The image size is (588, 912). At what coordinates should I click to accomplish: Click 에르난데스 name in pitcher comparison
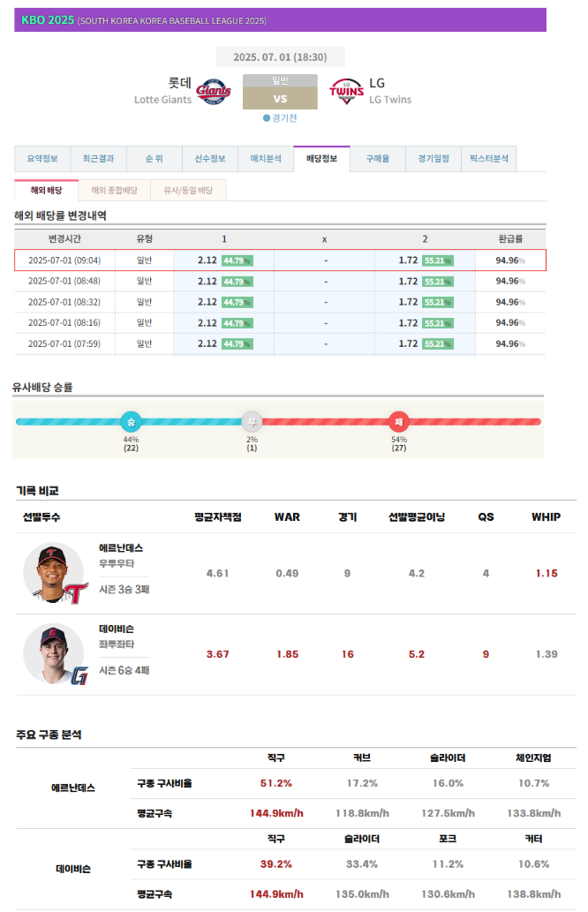click(x=121, y=548)
